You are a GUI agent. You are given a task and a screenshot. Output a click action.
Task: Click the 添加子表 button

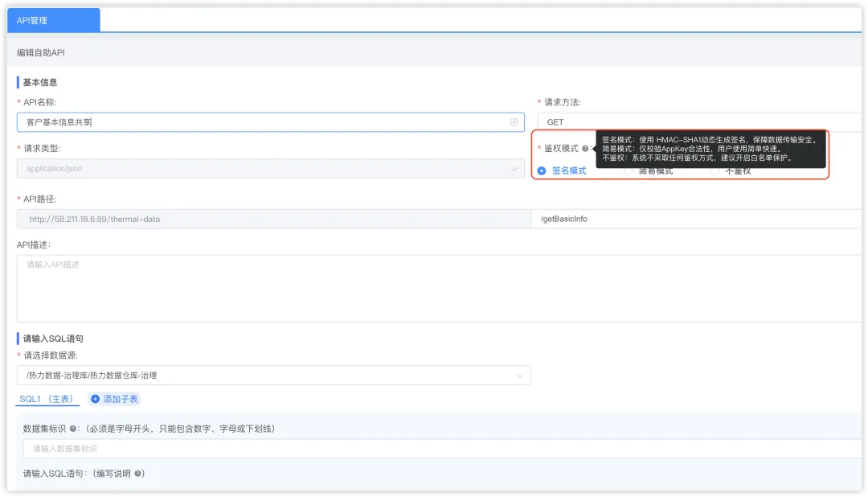pyautogui.click(x=115, y=399)
